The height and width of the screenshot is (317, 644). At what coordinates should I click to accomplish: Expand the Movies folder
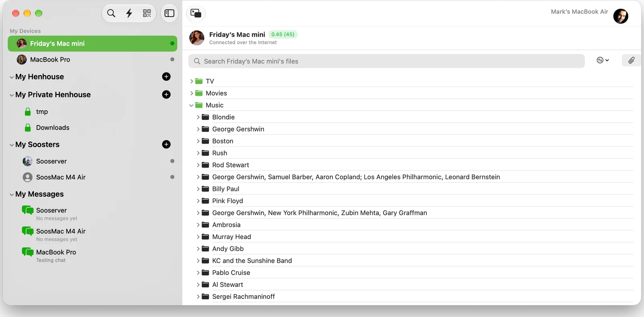click(x=192, y=93)
